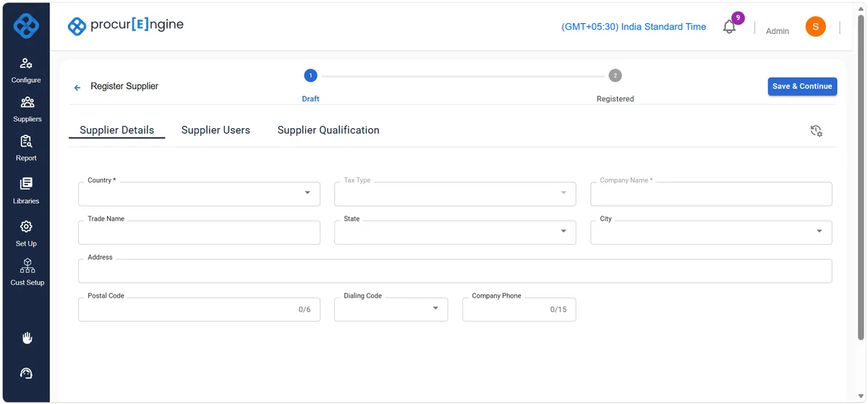
Task: Click the Admin label in the header
Action: click(x=778, y=31)
